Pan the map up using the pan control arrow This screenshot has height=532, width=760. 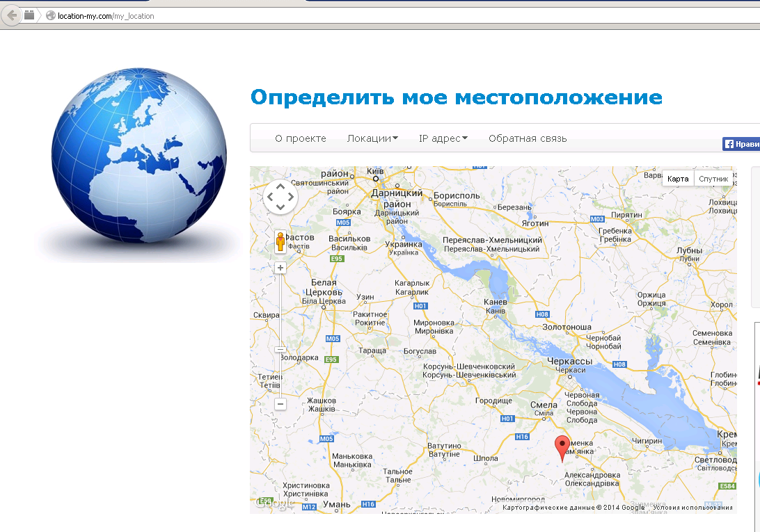(x=280, y=186)
